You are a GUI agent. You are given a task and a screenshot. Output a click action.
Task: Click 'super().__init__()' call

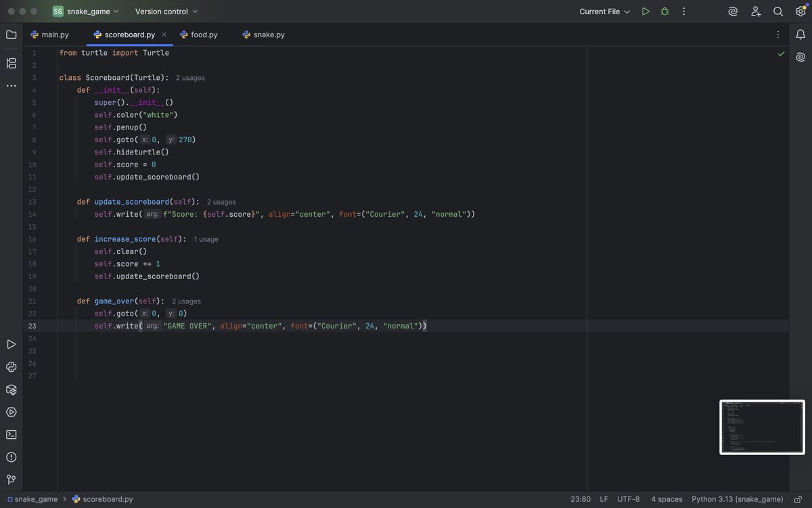click(134, 102)
